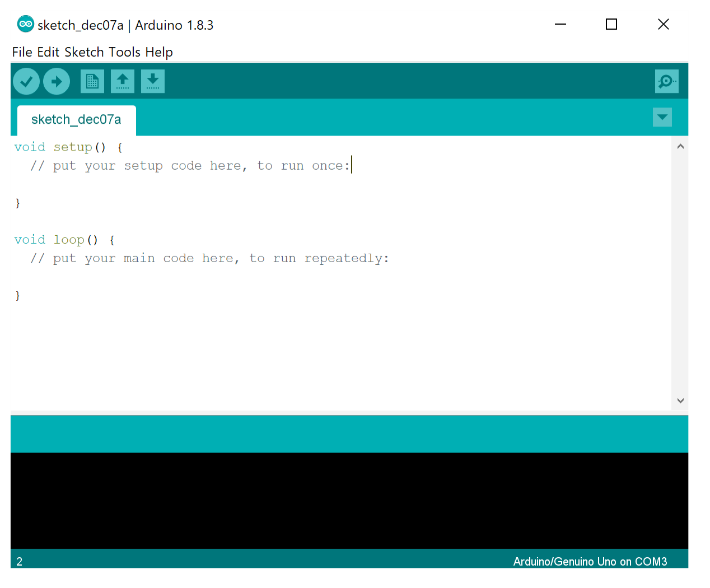This screenshot has height=588, width=710.
Task: Open the Serial Monitor magnifier icon
Action: pyautogui.click(x=666, y=81)
